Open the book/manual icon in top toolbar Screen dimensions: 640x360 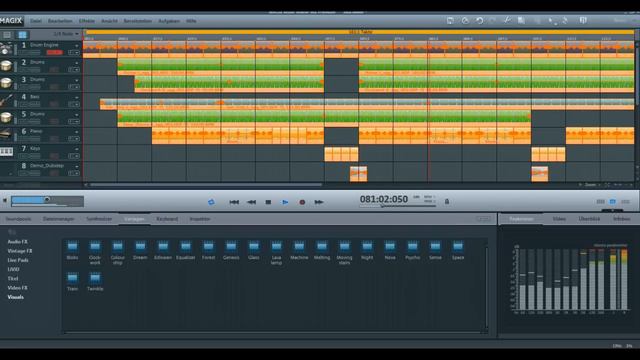click(583, 20)
